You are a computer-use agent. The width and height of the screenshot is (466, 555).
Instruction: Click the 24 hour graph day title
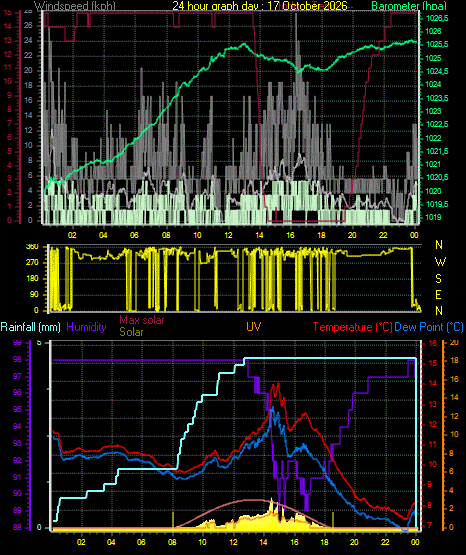coord(260,5)
